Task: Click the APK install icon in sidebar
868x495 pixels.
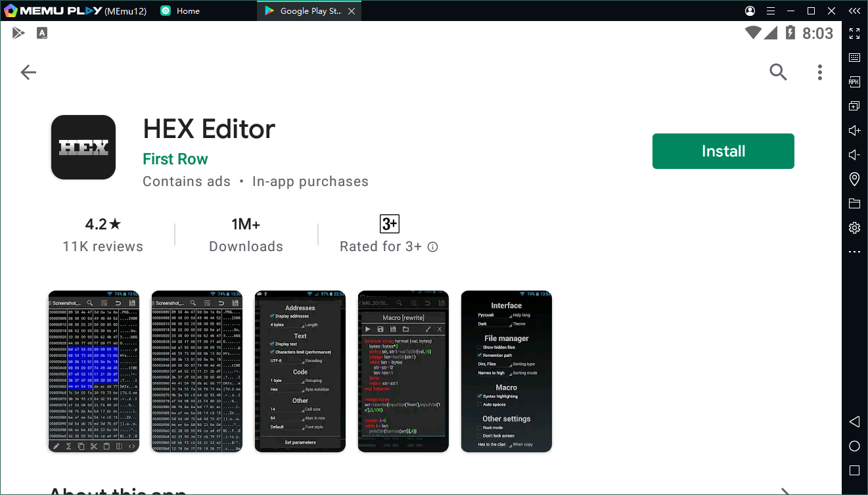Action: pos(854,82)
